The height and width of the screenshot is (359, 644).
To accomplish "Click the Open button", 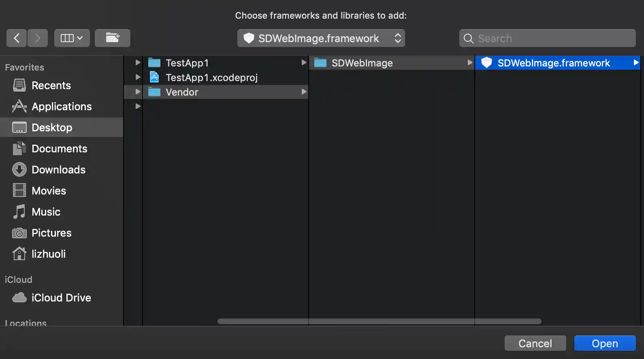I will 605,344.
